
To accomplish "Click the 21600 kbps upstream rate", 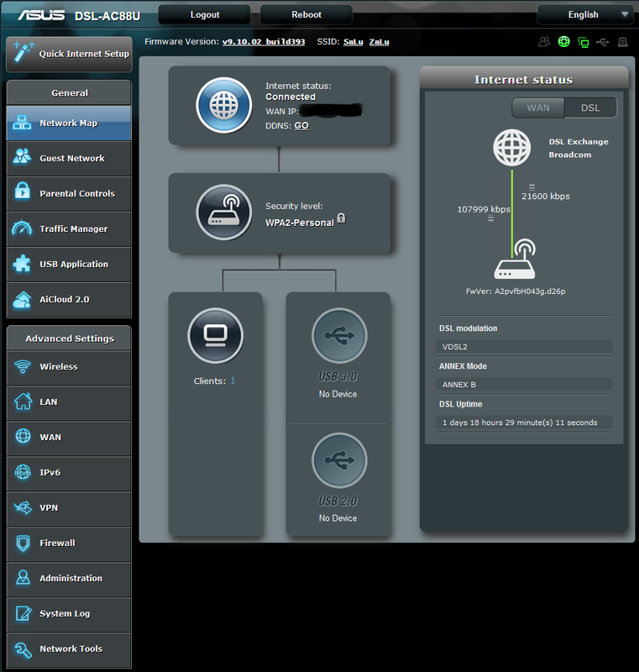I will (546, 197).
